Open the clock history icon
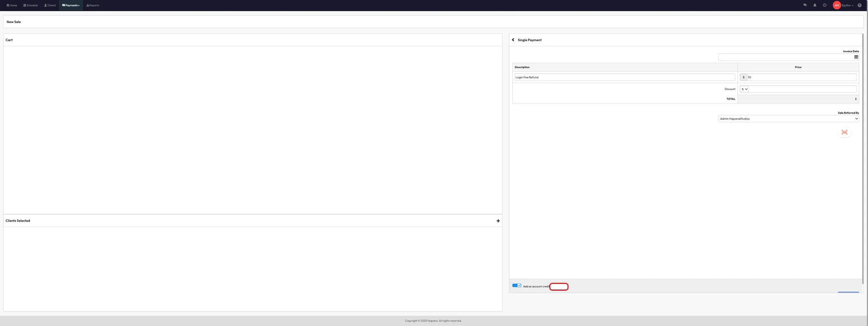The width and height of the screenshot is (868, 326). click(x=824, y=6)
